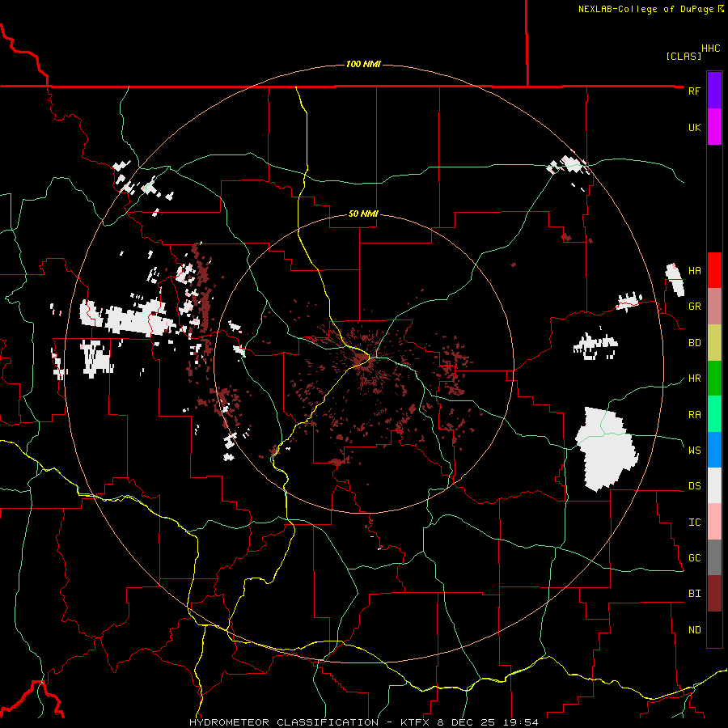
Task: Click the 'DS' legend label
Action: (x=694, y=486)
